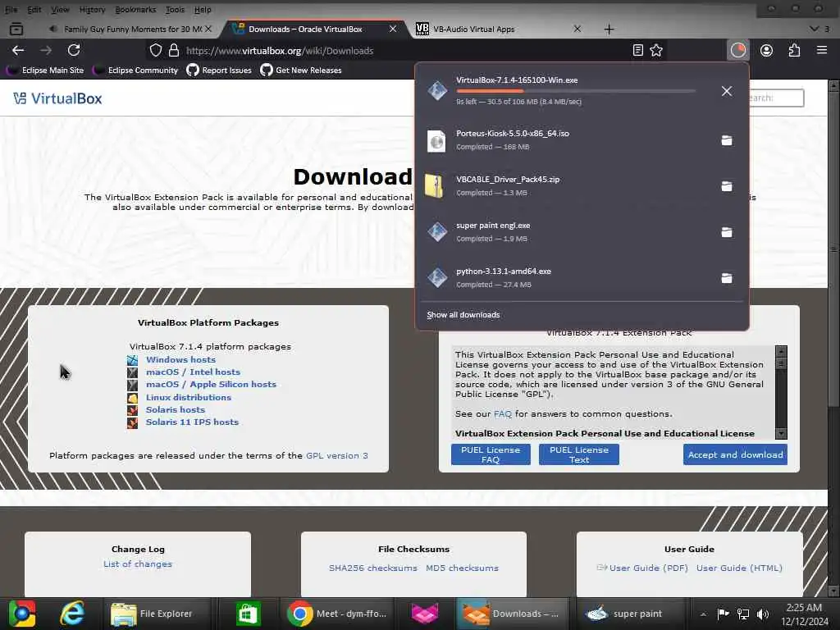Show Porteus-Kiosk iso in folder
The width and height of the screenshot is (840, 630).
[x=727, y=140]
